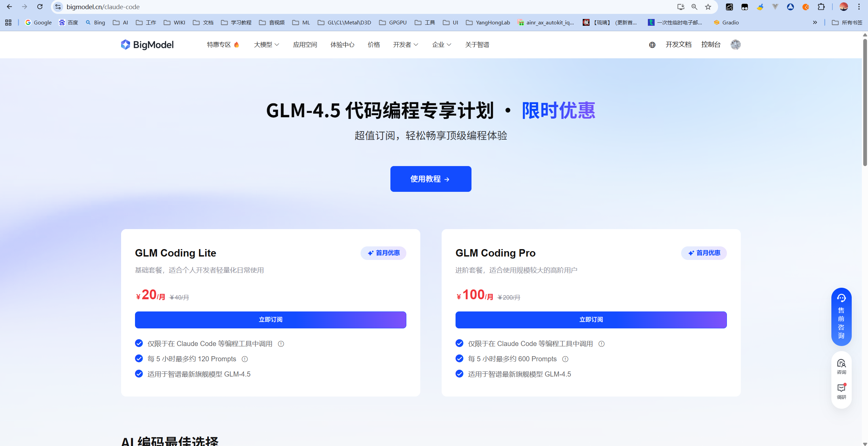This screenshot has height=446, width=868.
Task: Click the 咨询 floating icon
Action: (841, 367)
